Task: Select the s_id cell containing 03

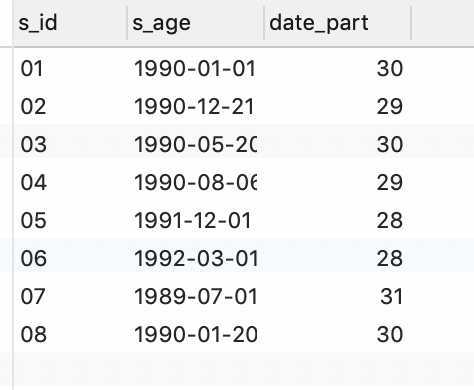Action: (x=70, y=145)
